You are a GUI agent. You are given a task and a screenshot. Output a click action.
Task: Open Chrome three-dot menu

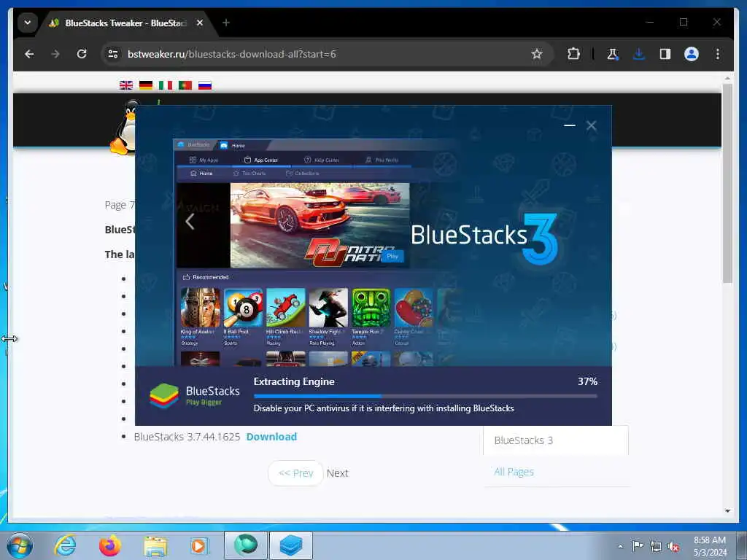coord(718,54)
